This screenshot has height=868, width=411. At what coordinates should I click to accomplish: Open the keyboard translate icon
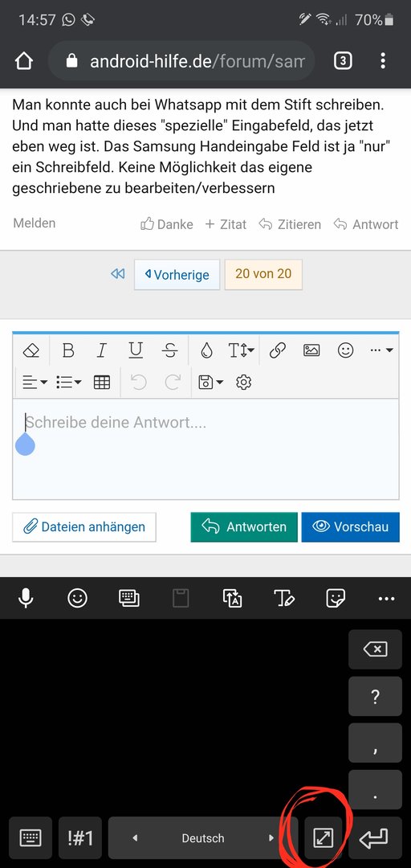tap(232, 598)
